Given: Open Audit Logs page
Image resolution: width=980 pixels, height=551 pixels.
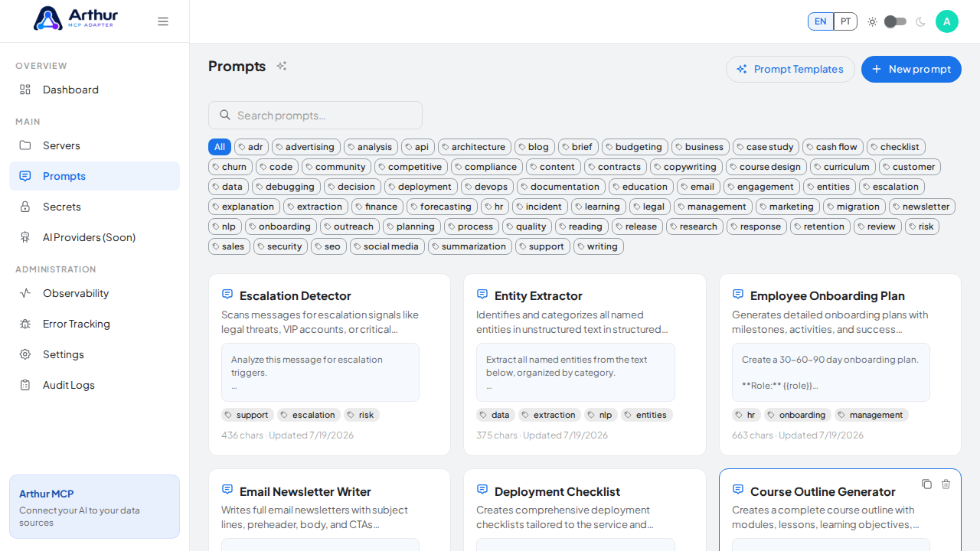Looking at the screenshot, I should [95, 385].
